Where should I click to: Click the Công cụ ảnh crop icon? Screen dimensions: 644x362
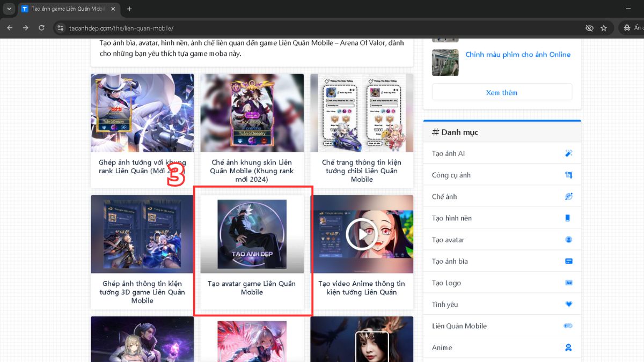[x=569, y=175]
